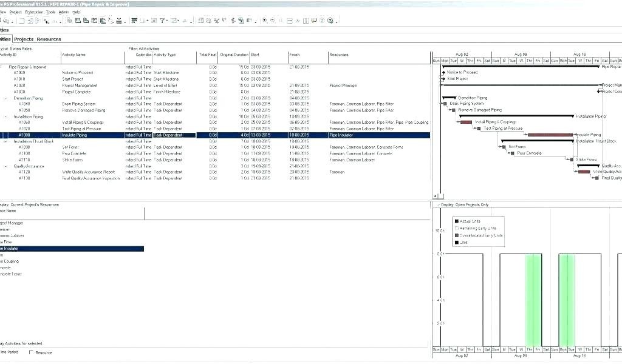
Task: Click the bars layout icon in toolbar
Action: click(134, 21)
